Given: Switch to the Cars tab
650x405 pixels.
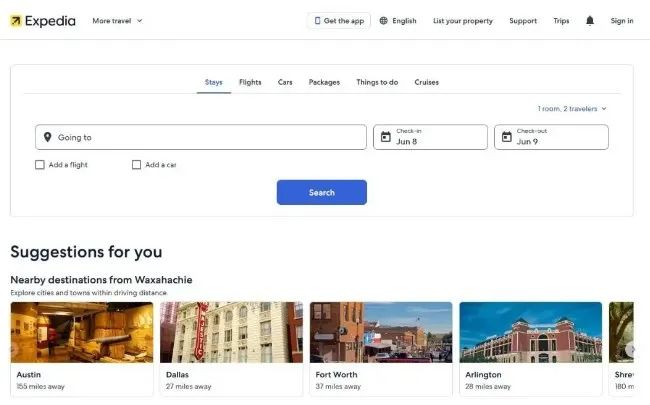Looking at the screenshot, I should point(285,82).
